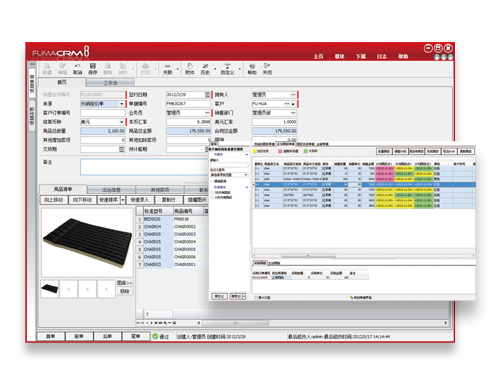The height and width of the screenshot is (375, 499).
Task: Select the mattress product thumbnail
Action: (50, 289)
